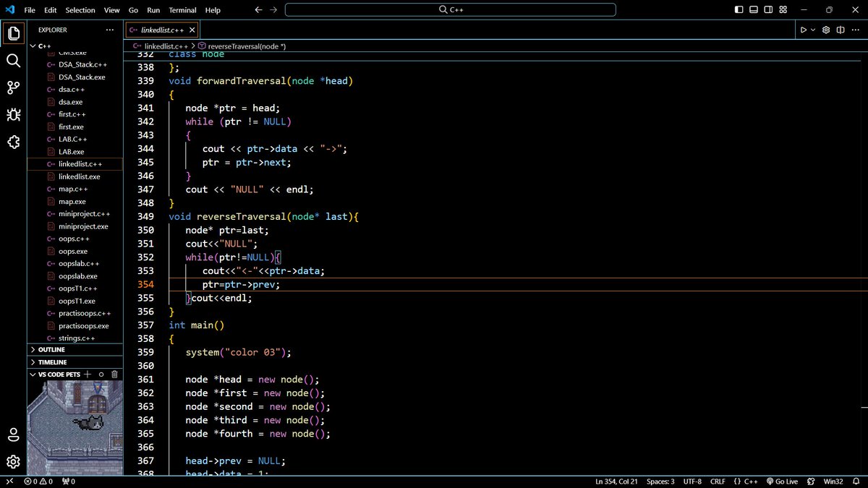Go forward with the right arrow
This screenshot has width=868, height=488.
tap(273, 10)
